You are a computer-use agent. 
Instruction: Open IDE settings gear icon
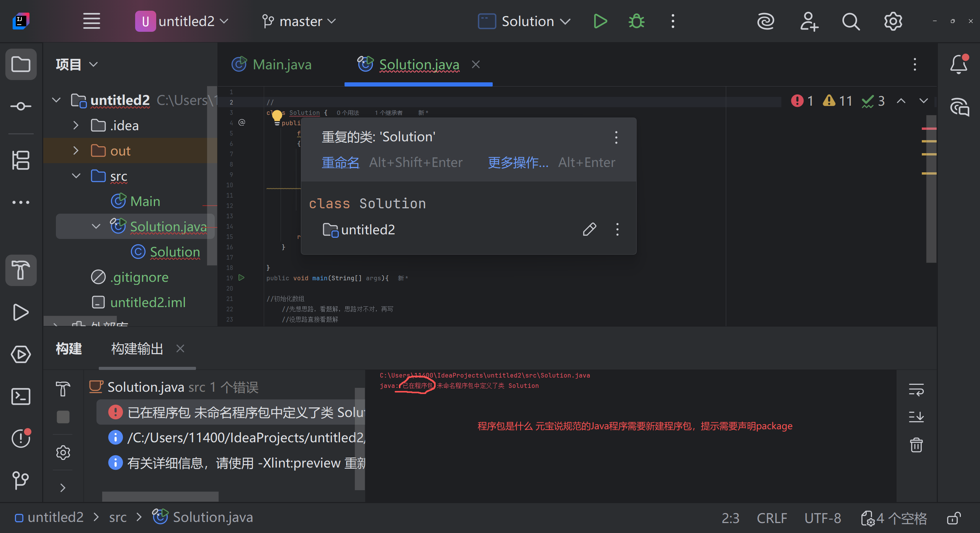point(893,21)
